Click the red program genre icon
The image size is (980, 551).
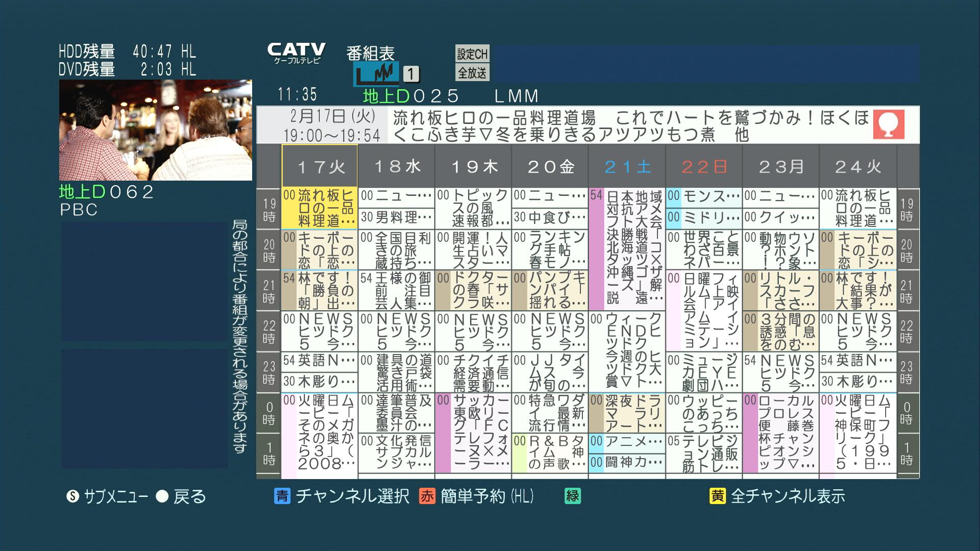coord(888,124)
